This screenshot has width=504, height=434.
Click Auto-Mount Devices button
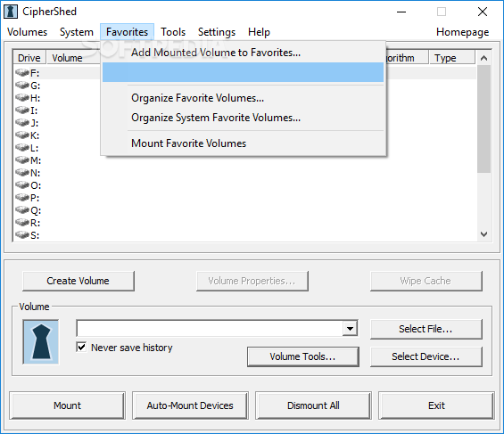point(190,405)
